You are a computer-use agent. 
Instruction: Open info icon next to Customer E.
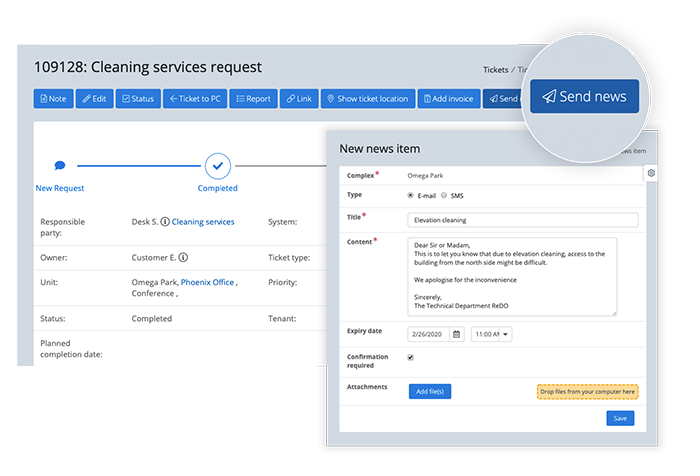pos(183,257)
